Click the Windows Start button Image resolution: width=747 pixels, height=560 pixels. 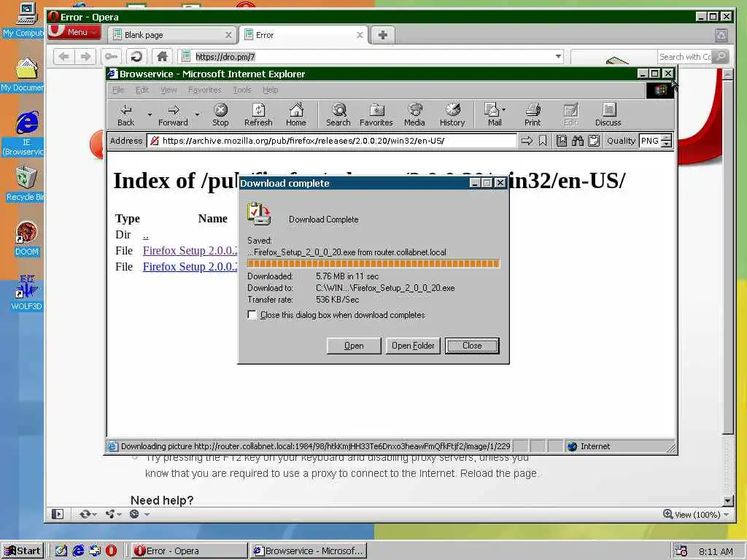click(x=23, y=551)
